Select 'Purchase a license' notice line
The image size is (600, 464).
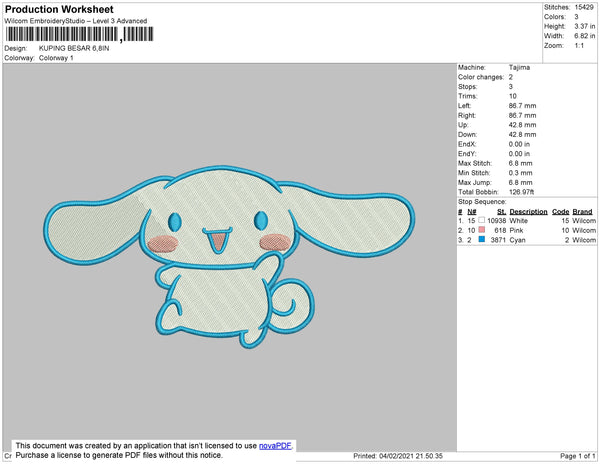point(119,455)
